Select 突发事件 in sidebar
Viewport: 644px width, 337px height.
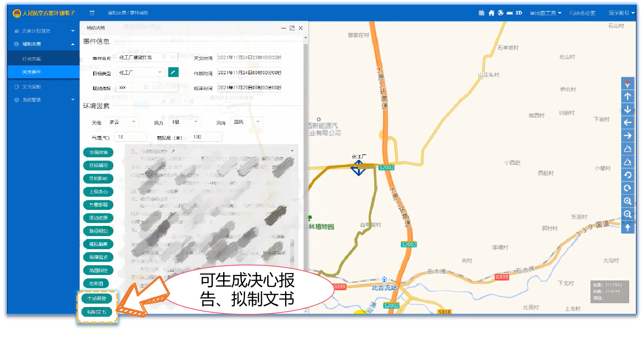tap(43, 72)
